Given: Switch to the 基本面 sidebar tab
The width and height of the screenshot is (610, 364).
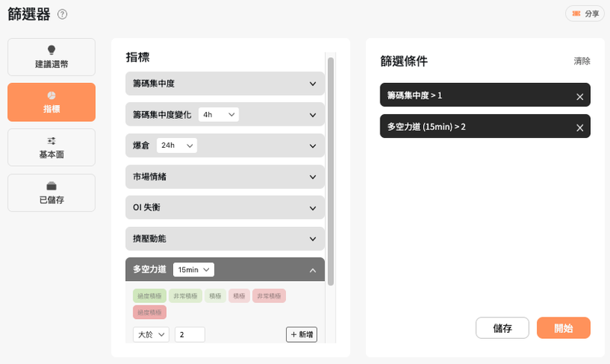Looking at the screenshot, I should 51,148.
